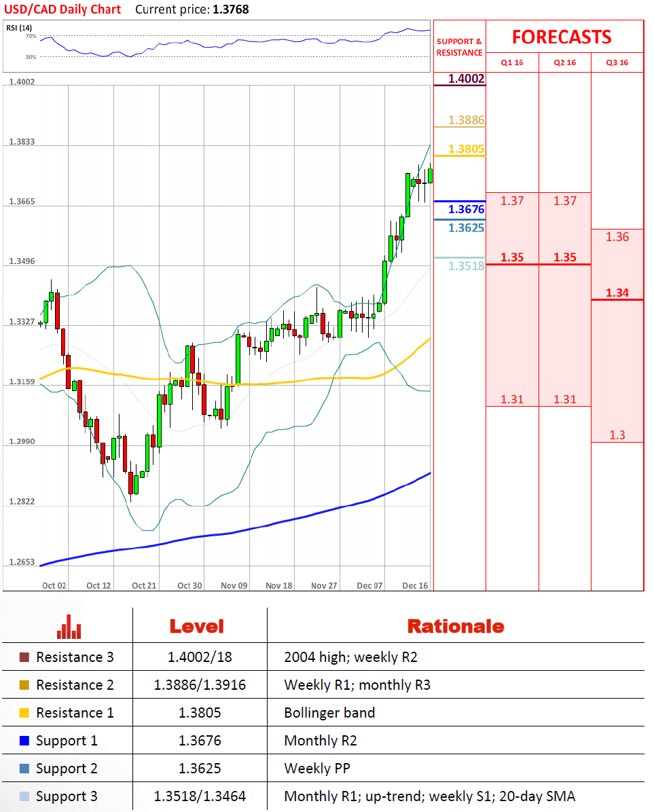Click the 1.3327 price axis label
654x812 pixels.
pos(22,322)
